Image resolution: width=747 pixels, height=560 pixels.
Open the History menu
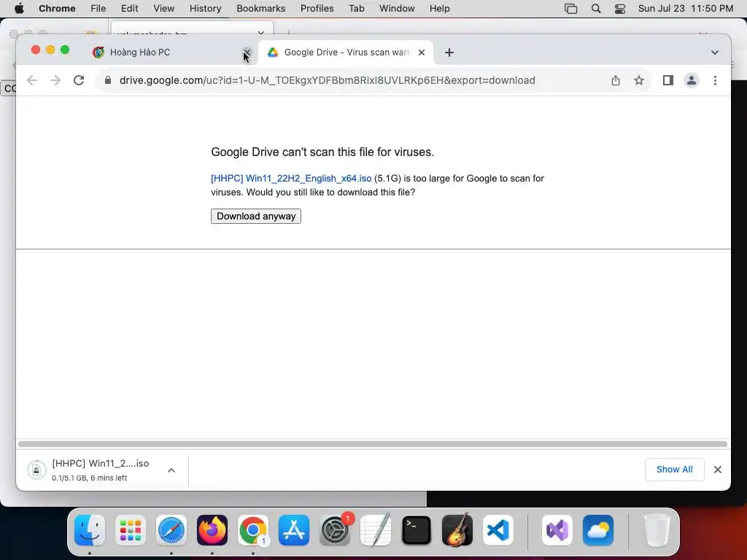coord(205,9)
